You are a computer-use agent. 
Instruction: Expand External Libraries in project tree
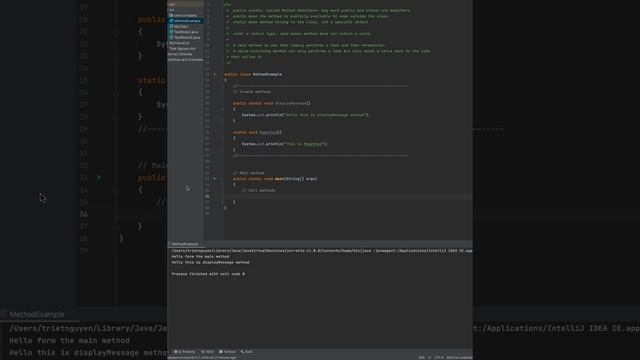[x=180, y=54]
